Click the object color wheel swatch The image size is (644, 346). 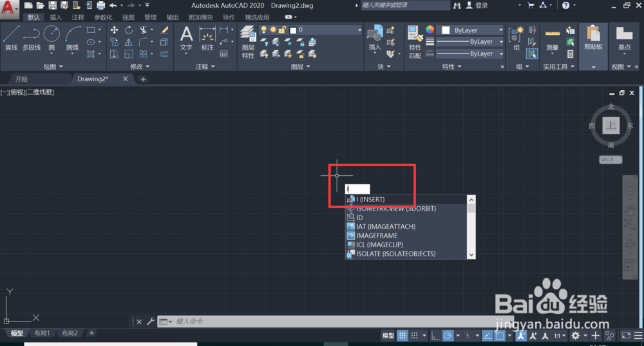[430, 30]
